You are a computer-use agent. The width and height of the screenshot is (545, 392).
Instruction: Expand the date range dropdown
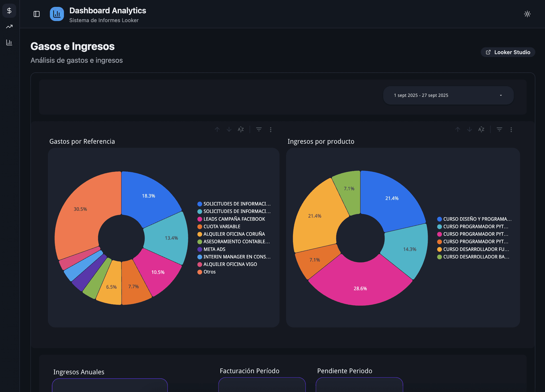(x=448, y=95)
